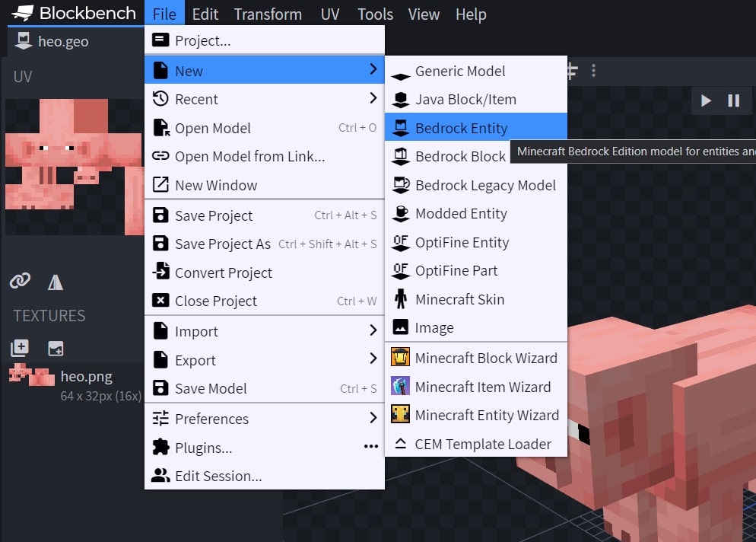756x542 pixels.
Task: Open the viewport three-dot options menu
Action: pyautogui.click(x=593, y=71)
